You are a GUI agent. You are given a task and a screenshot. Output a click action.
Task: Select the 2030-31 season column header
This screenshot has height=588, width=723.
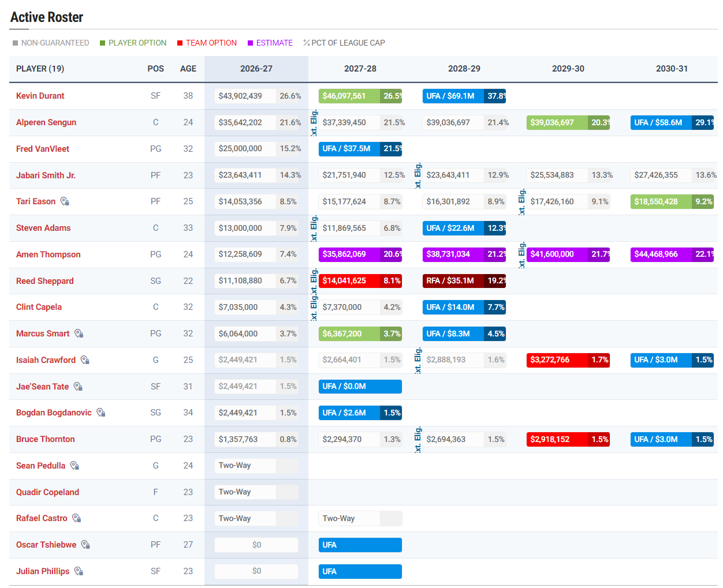[672, 69]
